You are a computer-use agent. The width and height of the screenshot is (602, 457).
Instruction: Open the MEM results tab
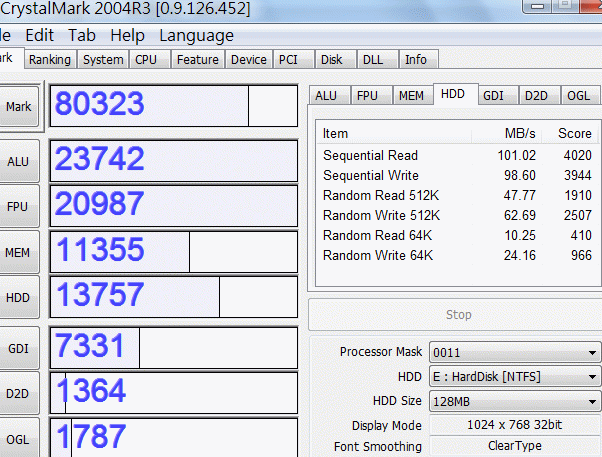[x=413, y=95]
